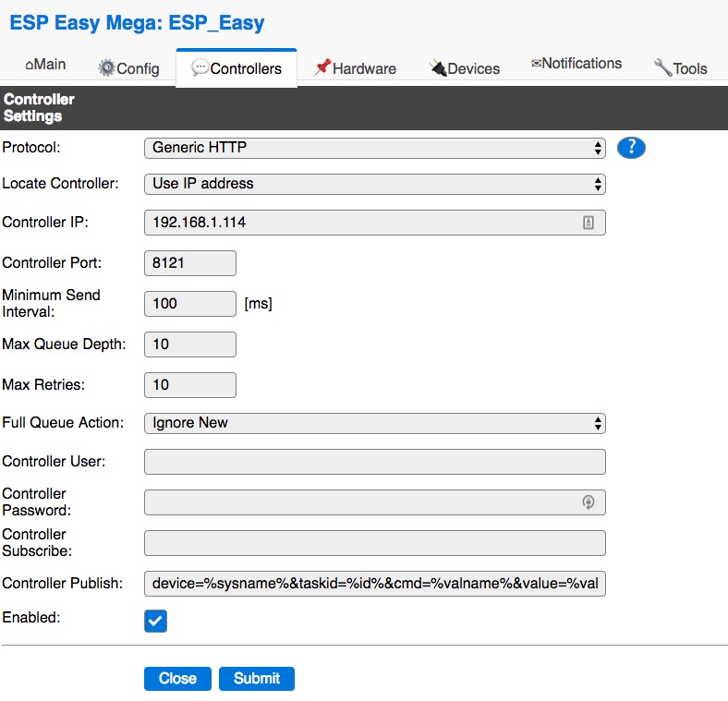Image resolution: width=728 pixels, height=701 pixels.
Task: Submit the controller settings
Action: pyautogui.click(x=256, y=678)
